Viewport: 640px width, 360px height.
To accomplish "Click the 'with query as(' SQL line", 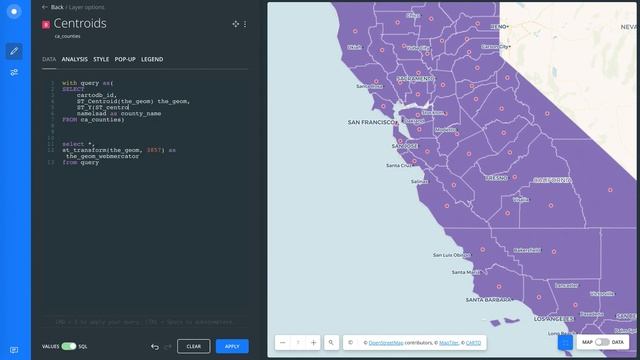I will [x=88, y=83].
